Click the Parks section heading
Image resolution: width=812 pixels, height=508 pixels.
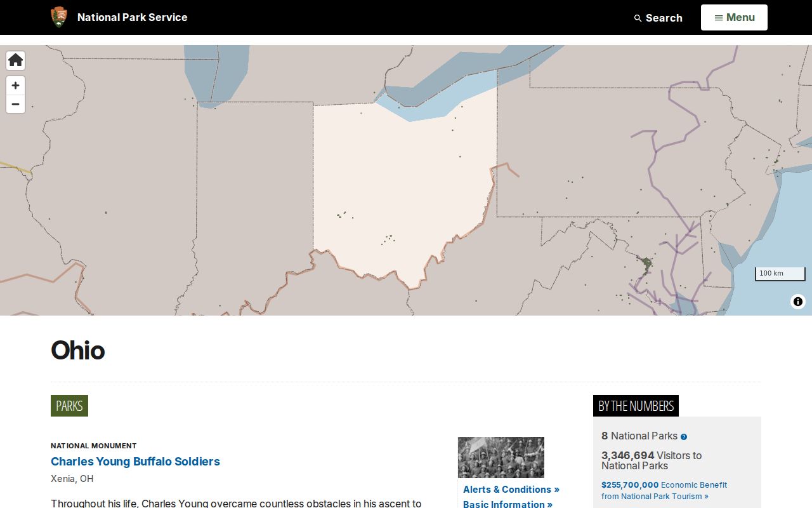69,406
